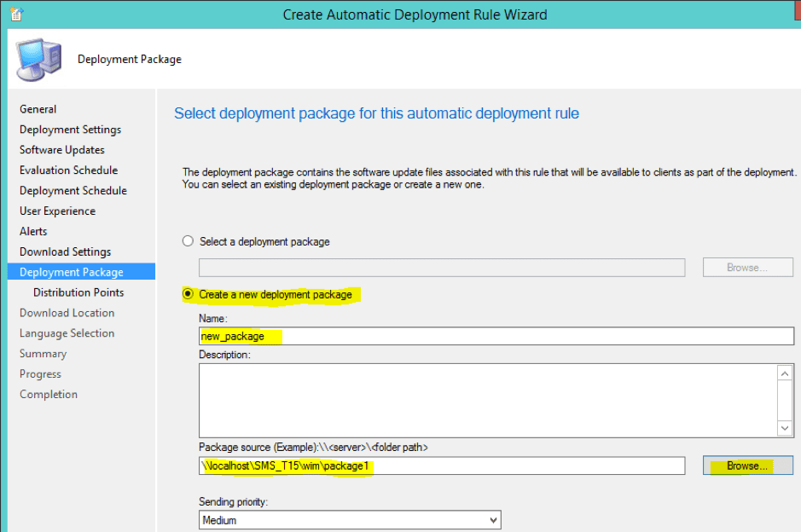Click the Package source path field
This screenshot has height=532, width=801.
(x=442, y=465)
